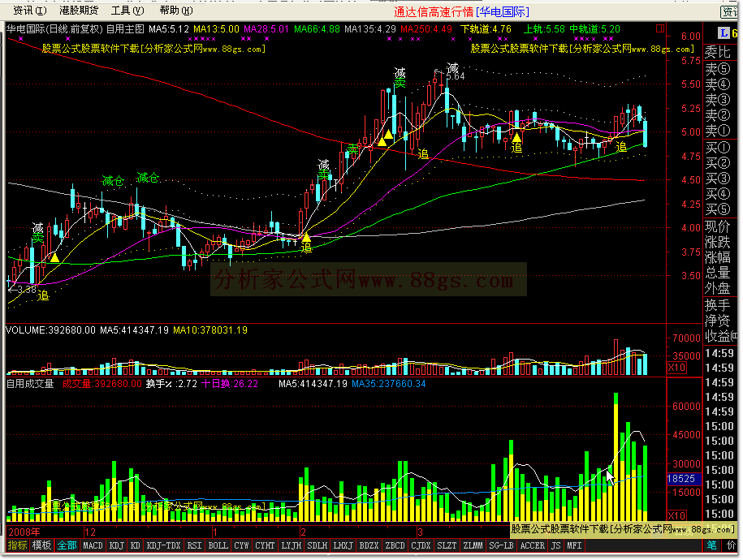
Task: Switch to the ZLMM indicator
Action: pos(473,545)
